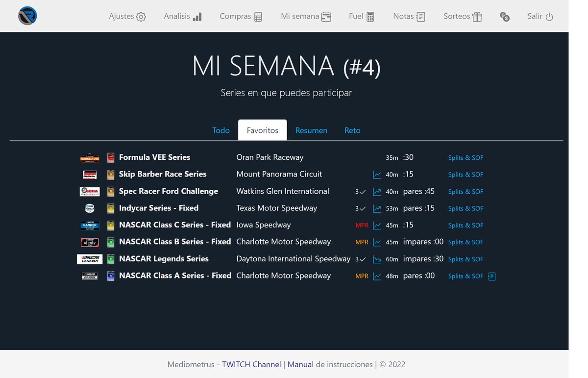This screenshot has width=588, height=378.
Task: Open Splits & SOF for NASCAR Class A
Action: [x=465, y=276]
